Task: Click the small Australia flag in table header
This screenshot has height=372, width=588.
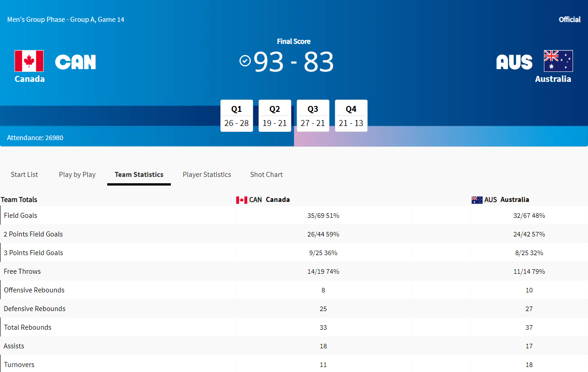Action: click(477, 200)
